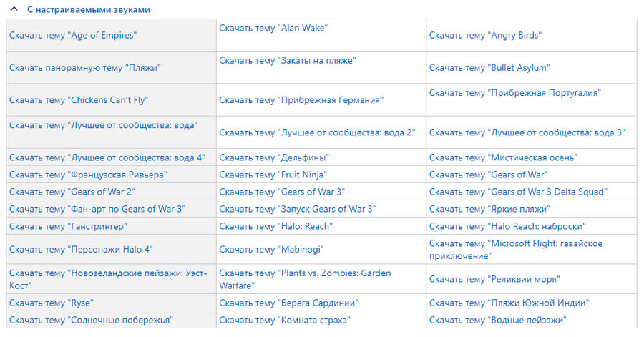This screenshot has height=337, width=644.
Task: Click 'Скачать тему Angry Birds' link
Action: (x=485, y=35)
